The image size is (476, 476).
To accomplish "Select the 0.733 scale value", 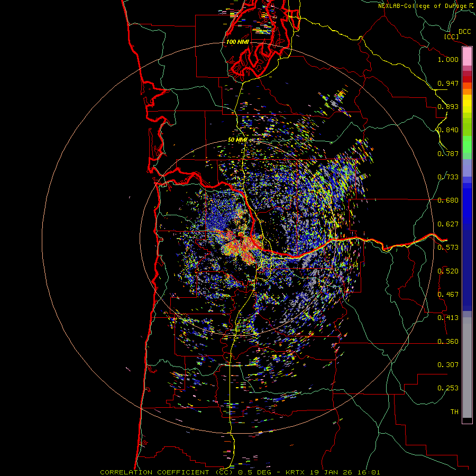I will click(x=448, y=177).
